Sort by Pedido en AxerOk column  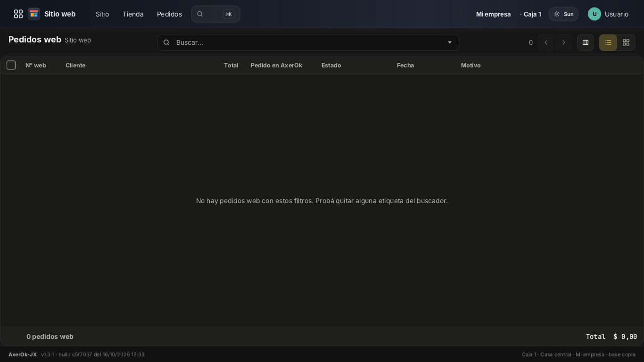pos(276,65)
